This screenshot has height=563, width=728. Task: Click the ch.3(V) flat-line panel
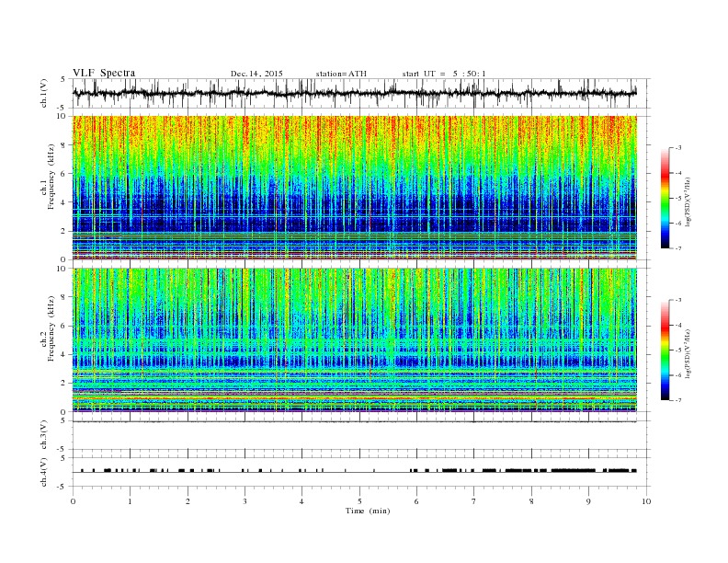360,435
